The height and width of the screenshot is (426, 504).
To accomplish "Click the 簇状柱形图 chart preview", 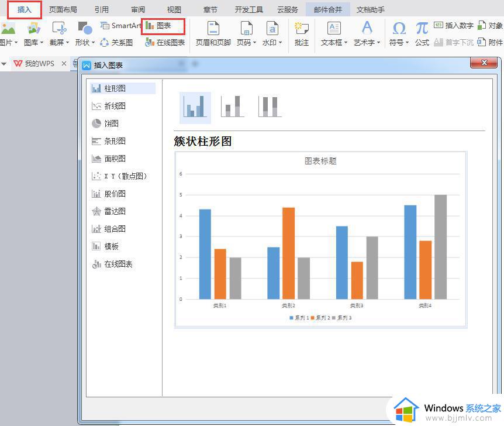I will 320,240.
